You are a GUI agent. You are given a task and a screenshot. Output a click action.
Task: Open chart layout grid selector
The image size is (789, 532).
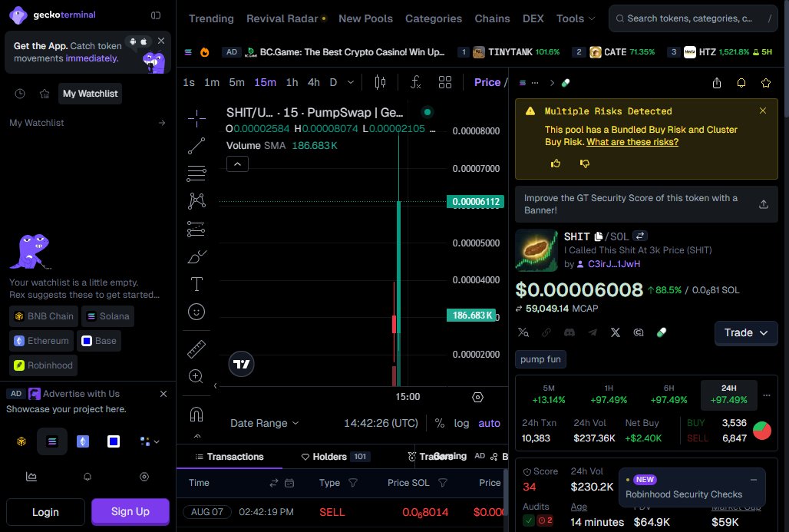[445, 82]
